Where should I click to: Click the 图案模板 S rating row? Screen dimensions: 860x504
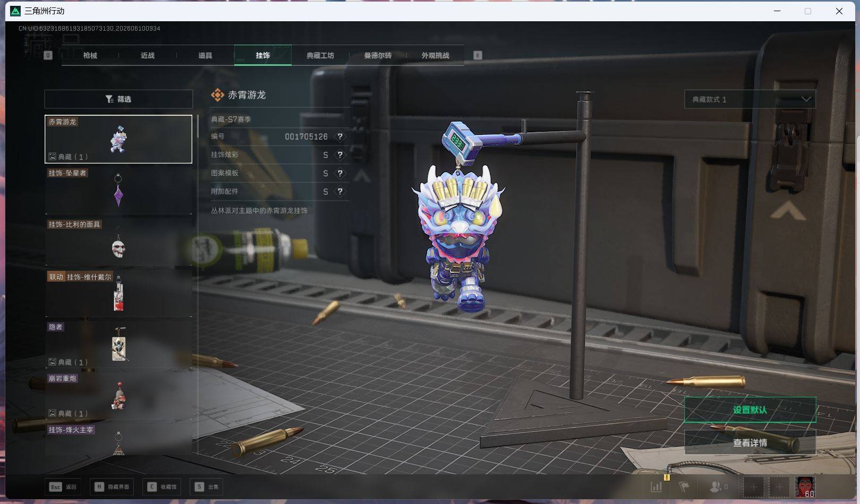[279, 173]
